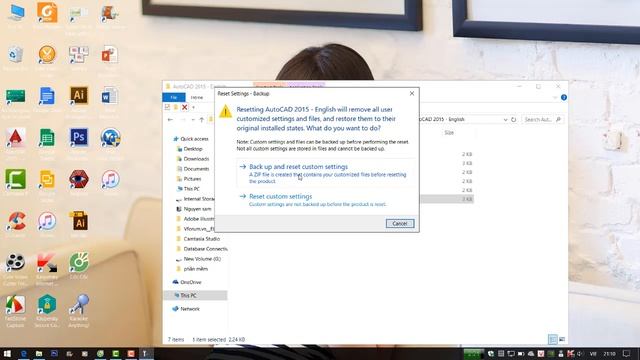Expand the Explorer ribbon chevron
This screenshot has width=640, height=360.
(x=555, y=98)
